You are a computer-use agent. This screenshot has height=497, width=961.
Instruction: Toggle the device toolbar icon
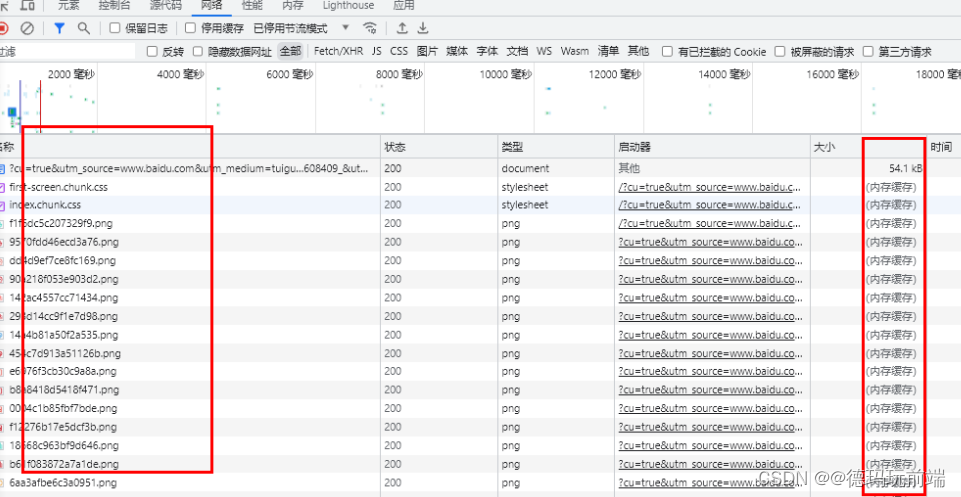pos(28,6)
